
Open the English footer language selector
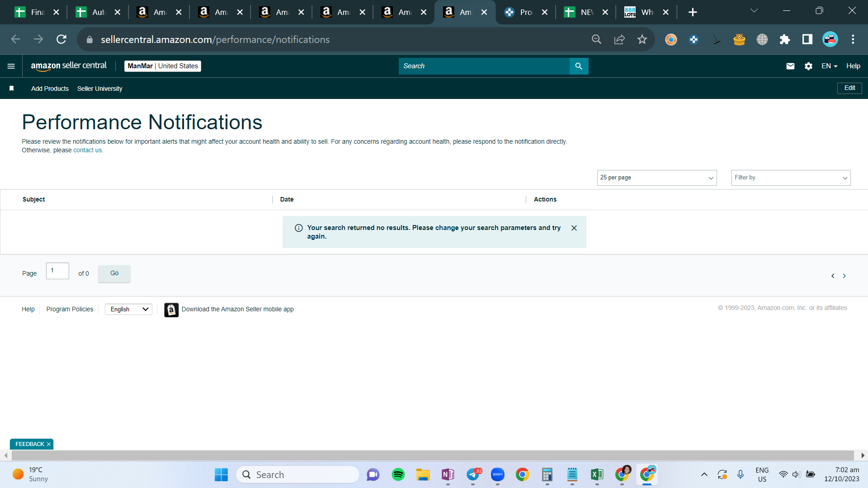click(128, 310)
